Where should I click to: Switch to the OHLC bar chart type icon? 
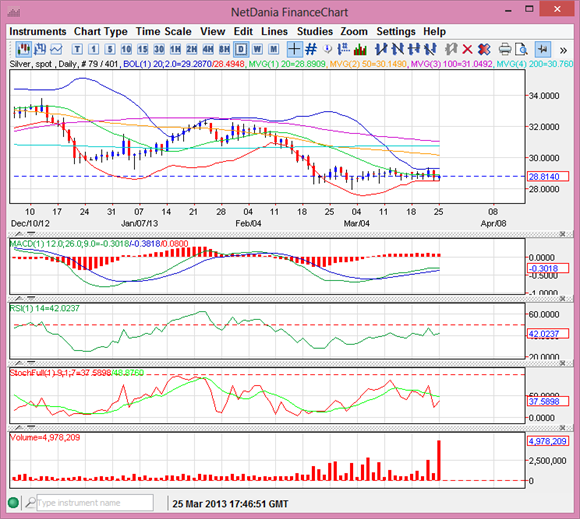point(40,49)
